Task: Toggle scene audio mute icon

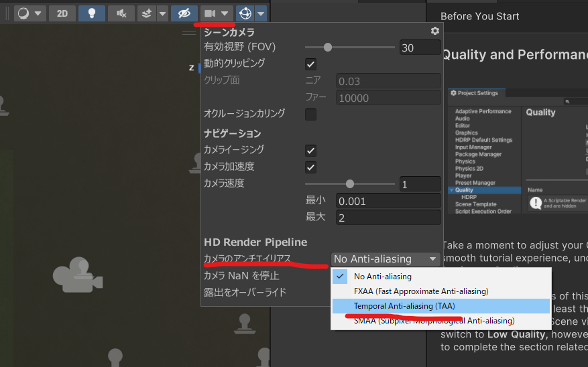Action: pos(121,13)
